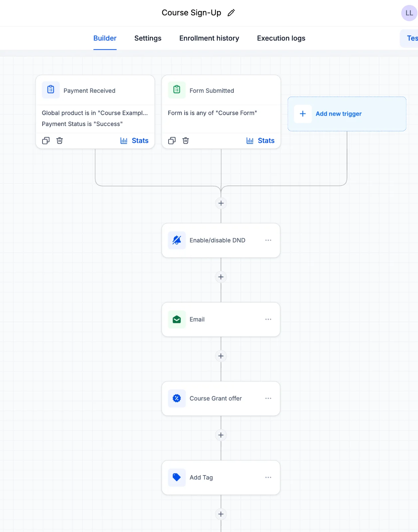Click the Course Sign-Up workflow title
Image resolution: width=418 pixels, height=532 pixels.
point(192,13)
